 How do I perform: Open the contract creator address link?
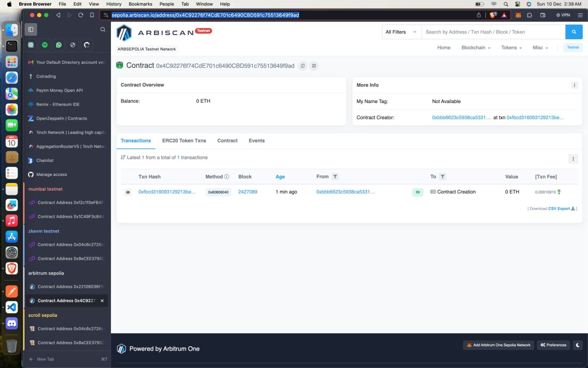click(x=461, y=117)
